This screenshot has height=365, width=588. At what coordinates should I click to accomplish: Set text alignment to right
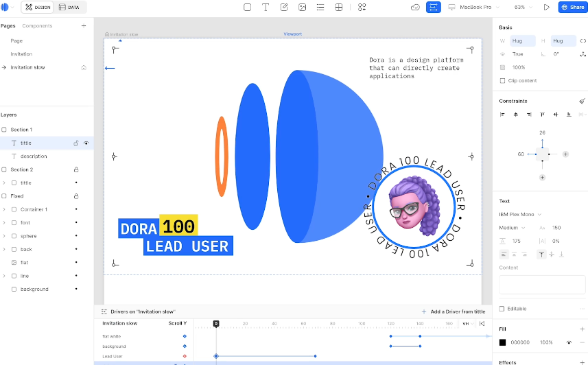pyautogui.click(x=524, y=255)
